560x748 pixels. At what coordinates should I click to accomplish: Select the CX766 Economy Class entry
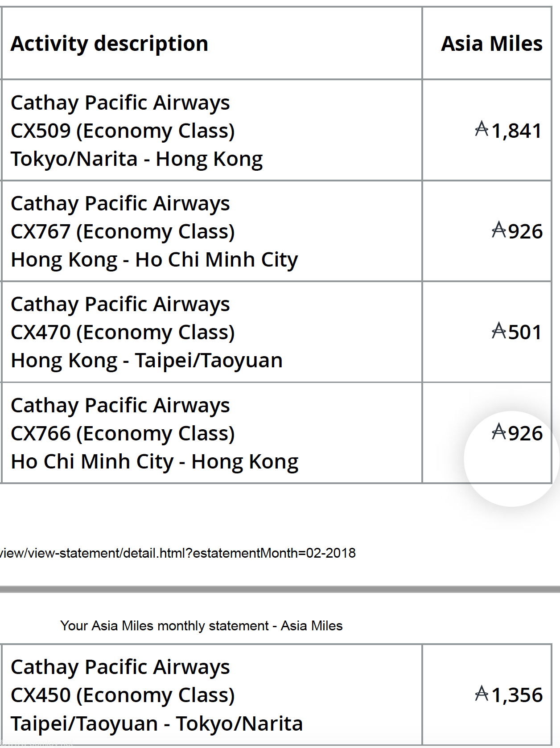pyautogui.click(x=123, y=434)
